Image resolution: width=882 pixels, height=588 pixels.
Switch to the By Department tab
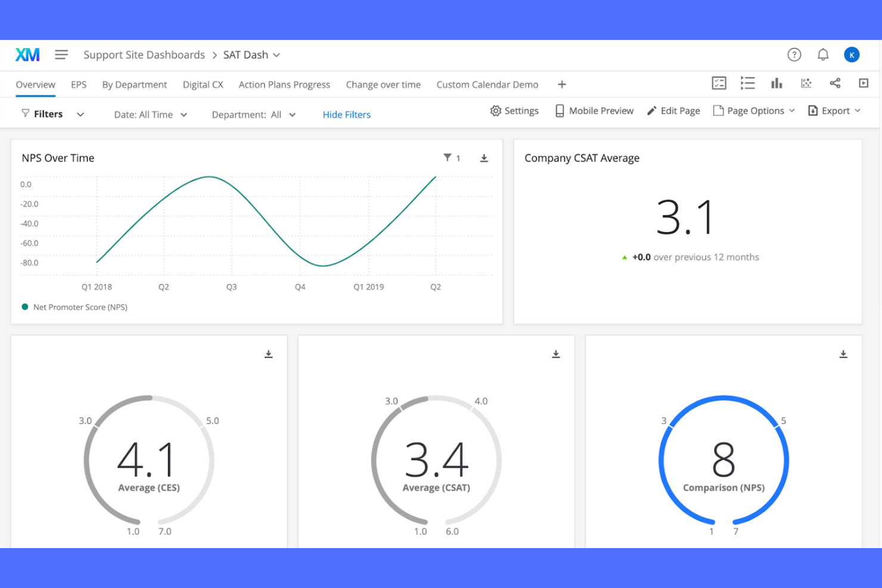point(134,84)
